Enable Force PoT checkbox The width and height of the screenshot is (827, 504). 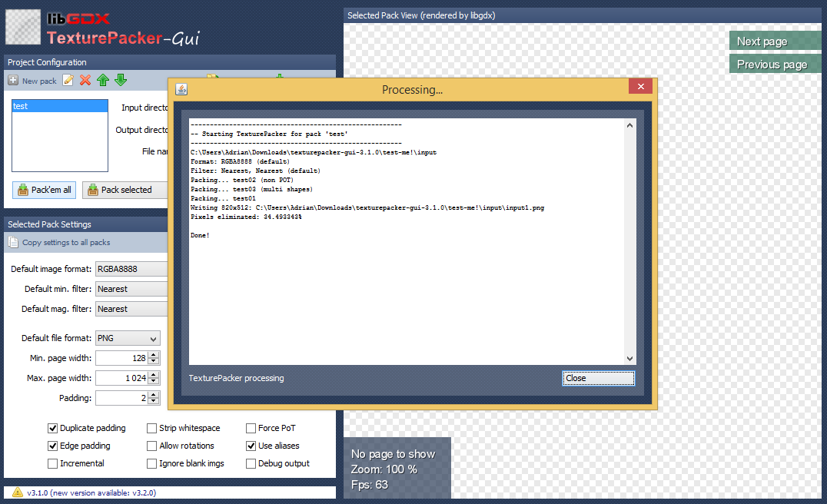(251, 428)
